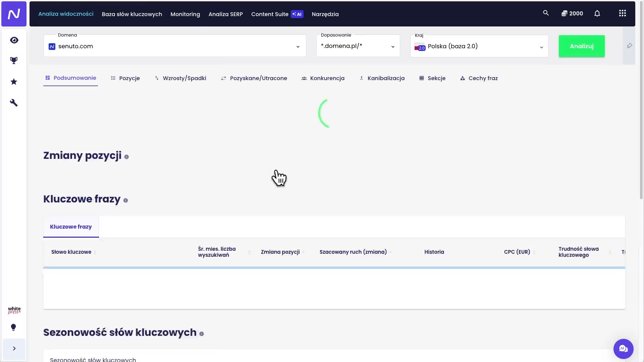Click the senuto.com domain input field
Screen dimensions: 644x362
(175, 46)
